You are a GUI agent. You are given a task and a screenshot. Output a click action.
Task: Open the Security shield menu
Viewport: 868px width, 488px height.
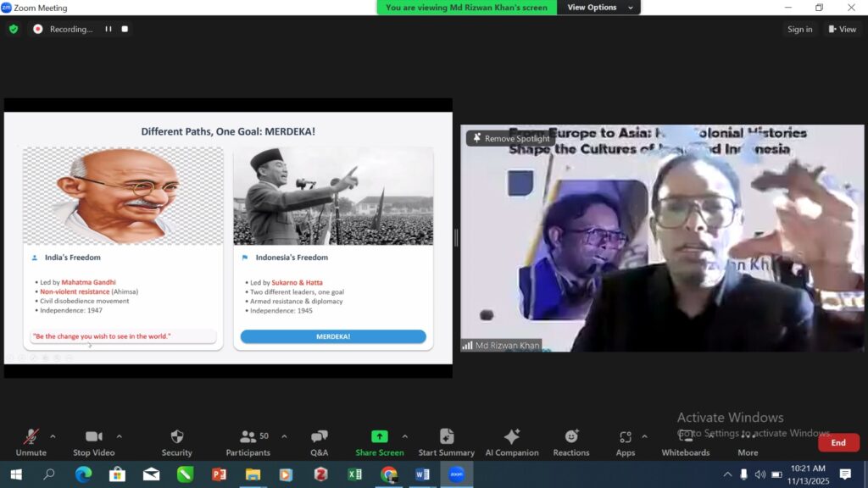[x=176, y=441]
